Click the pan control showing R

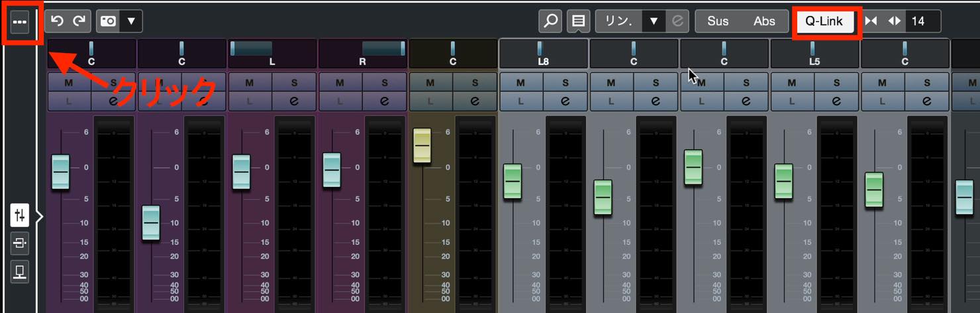(362, 54)
